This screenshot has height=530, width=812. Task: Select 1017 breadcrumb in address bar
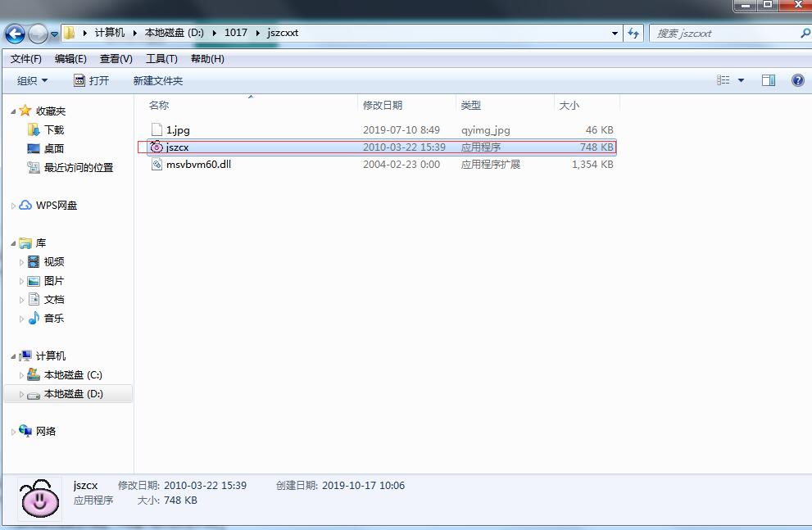236,33
